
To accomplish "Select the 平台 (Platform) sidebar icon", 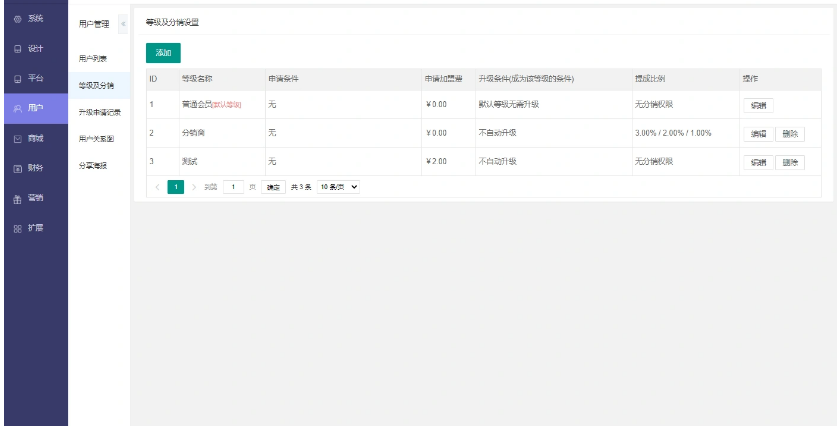I will click(17, 78).
